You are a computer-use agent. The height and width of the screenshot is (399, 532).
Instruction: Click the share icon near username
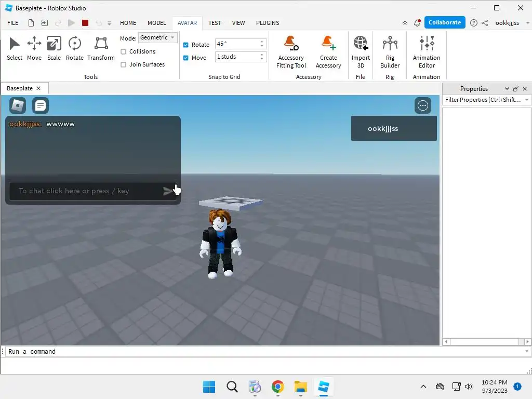pyautogui.click(x=485, y=23)
